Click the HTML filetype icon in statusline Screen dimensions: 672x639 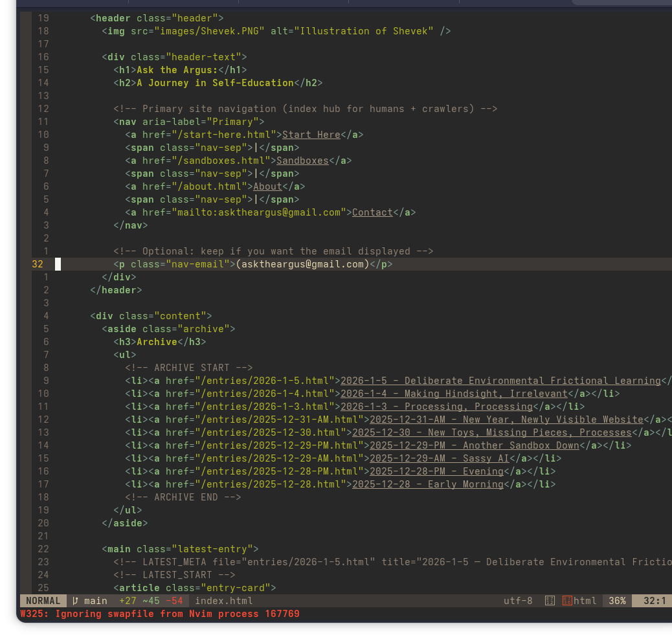coord(567,601)
